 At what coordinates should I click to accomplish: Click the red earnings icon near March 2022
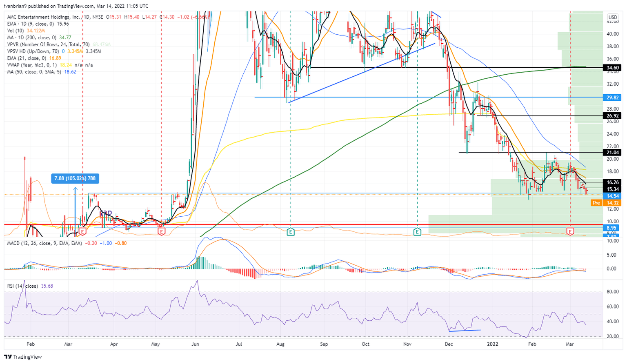[570, 231]
